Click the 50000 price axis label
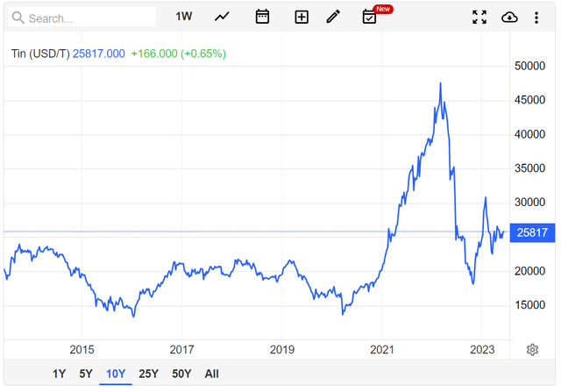 click(x=529, y=66)
